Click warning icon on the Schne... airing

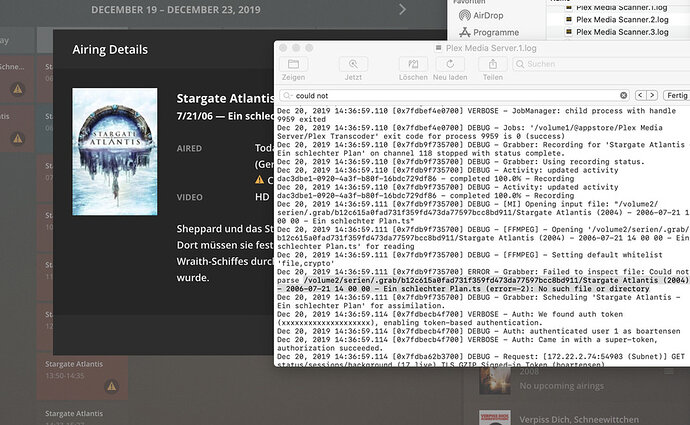tap(18, 89)
